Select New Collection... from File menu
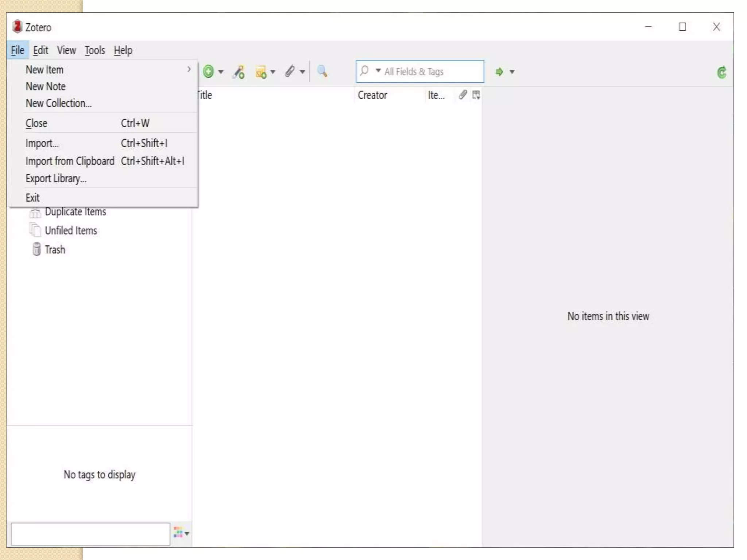This screenshot has width=747, height=560. pos(58,103)
